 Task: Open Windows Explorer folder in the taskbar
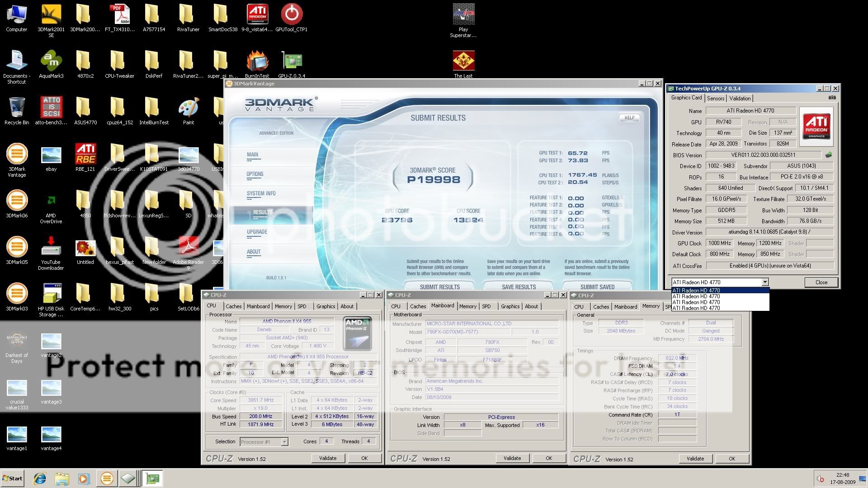[x=62, y=479]
